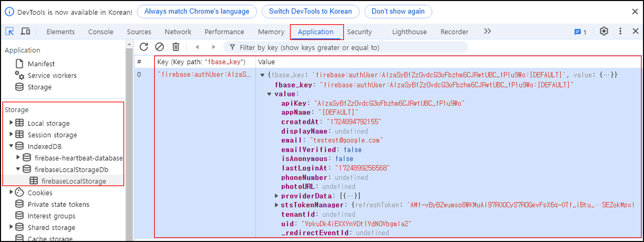Click Always match Chrome's language button
The width and height of the screenshot is (644, 242).
point(197,11)
